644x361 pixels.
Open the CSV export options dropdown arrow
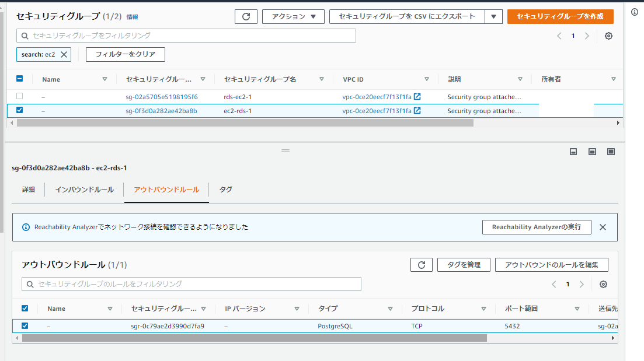point(493,16)
